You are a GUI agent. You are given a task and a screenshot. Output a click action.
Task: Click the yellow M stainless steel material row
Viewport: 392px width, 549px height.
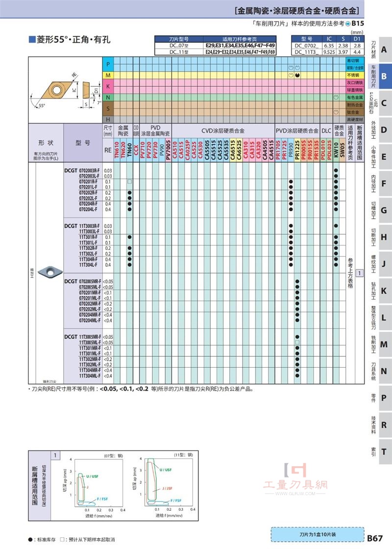[233, 75]
